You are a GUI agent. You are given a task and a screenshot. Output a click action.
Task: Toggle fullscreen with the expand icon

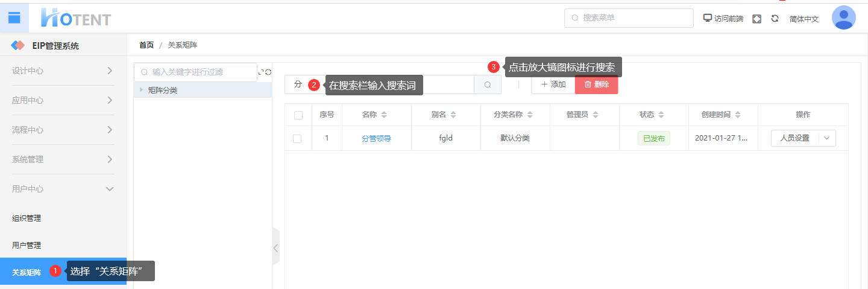pyautogui.click(x=757, y=19)
